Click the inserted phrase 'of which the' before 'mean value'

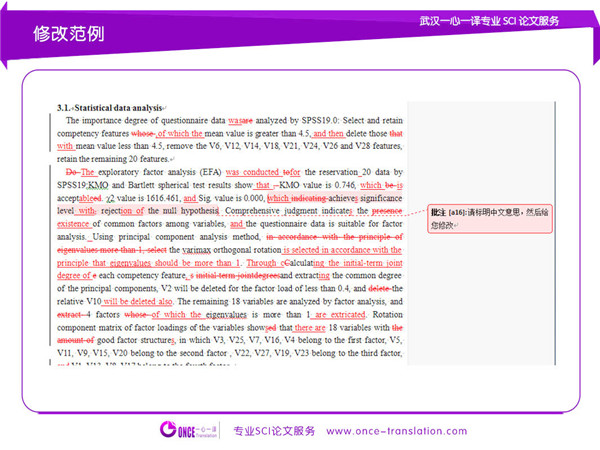[x=180, y=134]
